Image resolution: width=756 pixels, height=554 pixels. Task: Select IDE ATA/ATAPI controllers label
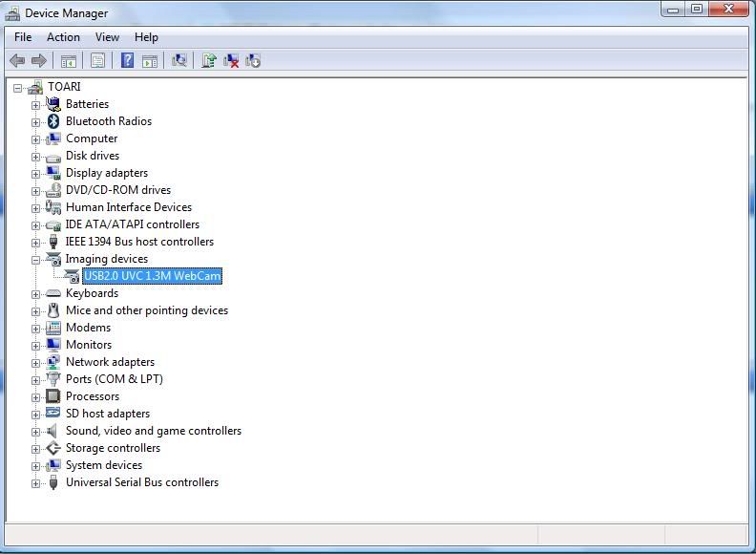pos(133,224)
